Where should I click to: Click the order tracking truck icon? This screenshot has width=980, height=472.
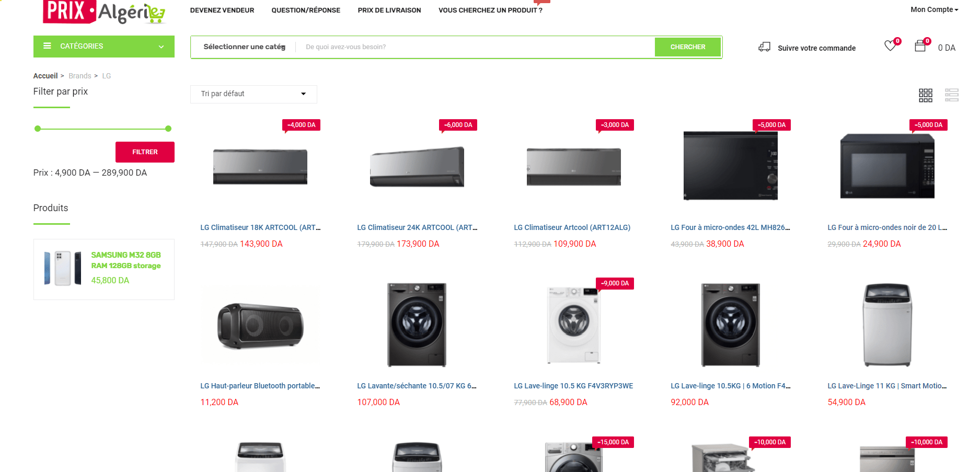(x=764, y=47)
